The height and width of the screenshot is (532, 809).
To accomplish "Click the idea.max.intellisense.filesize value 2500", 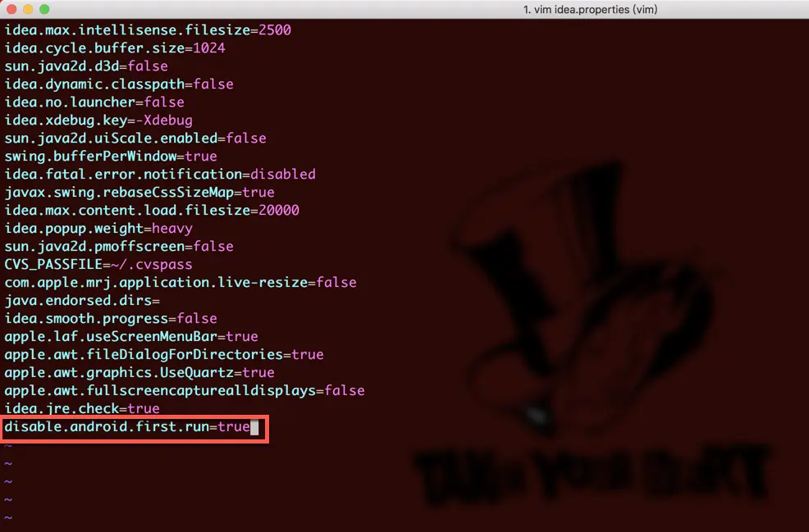I will coord(275,30).
